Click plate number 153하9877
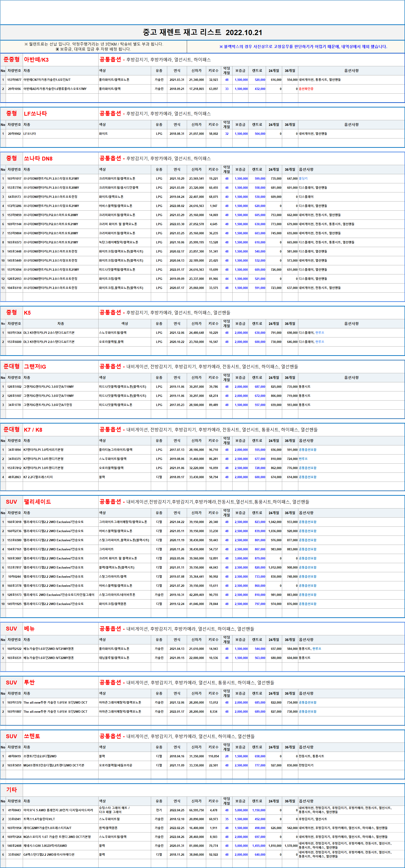Viewport: 405px width, 868px height. (14, 80)
